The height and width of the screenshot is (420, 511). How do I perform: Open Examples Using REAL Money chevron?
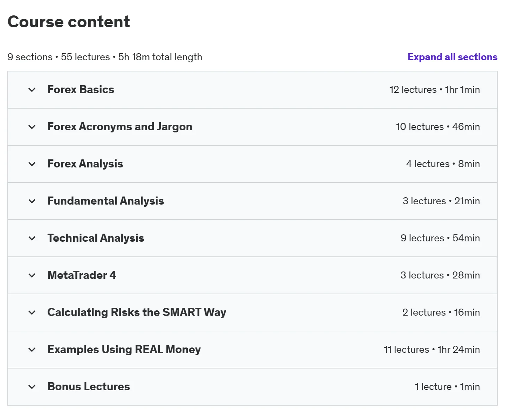pos(32,350)
